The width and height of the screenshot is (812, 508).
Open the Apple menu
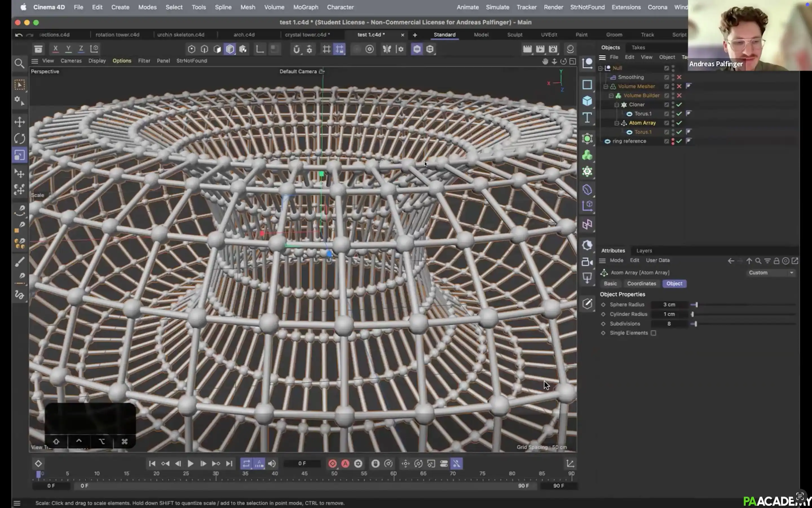[23, 7]
